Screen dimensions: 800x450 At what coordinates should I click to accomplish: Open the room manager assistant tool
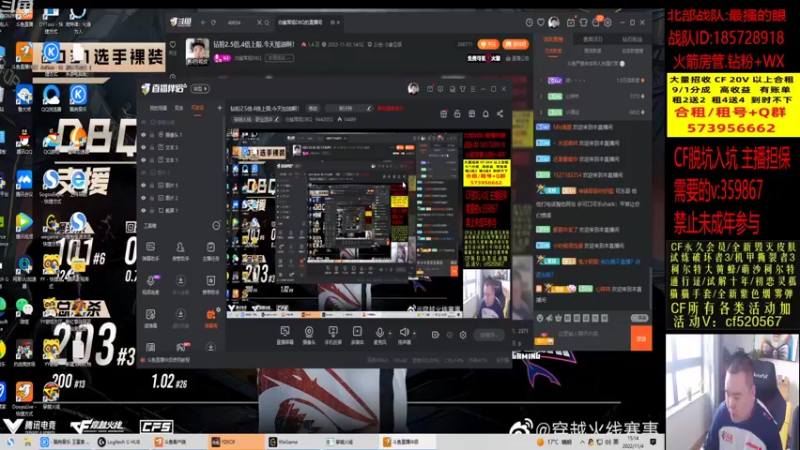point(180,251)
